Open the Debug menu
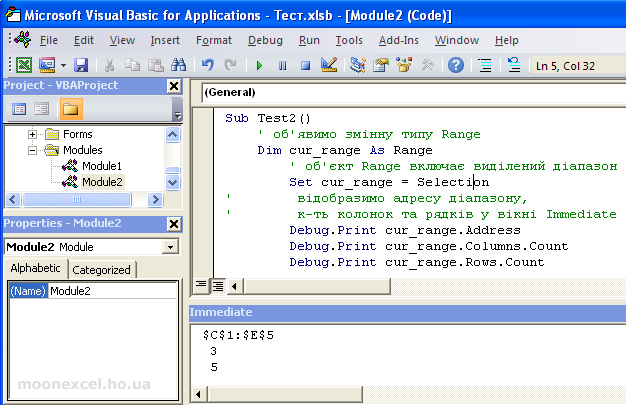The image size is (626, 405). point(265,40)
